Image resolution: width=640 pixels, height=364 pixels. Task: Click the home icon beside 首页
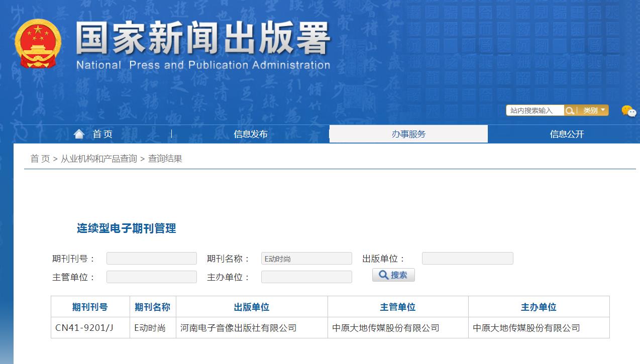tap(79, 134)
